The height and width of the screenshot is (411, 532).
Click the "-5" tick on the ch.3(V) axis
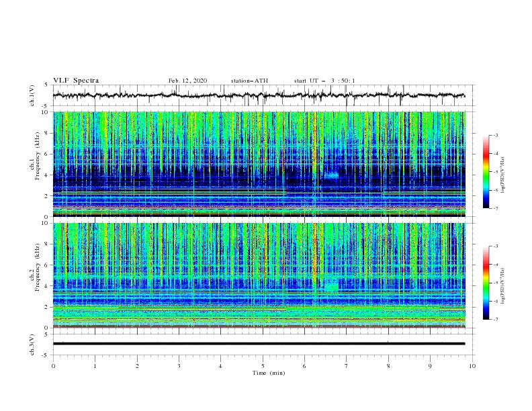(46, 355)
